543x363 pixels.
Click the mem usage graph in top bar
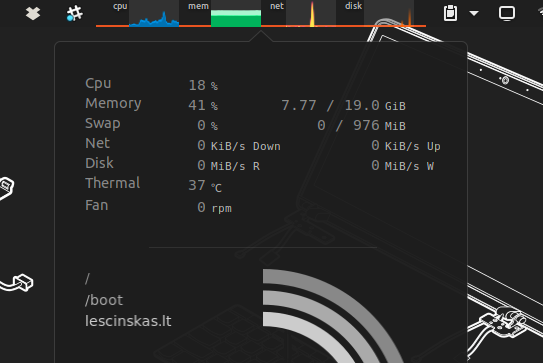[236, 14]
